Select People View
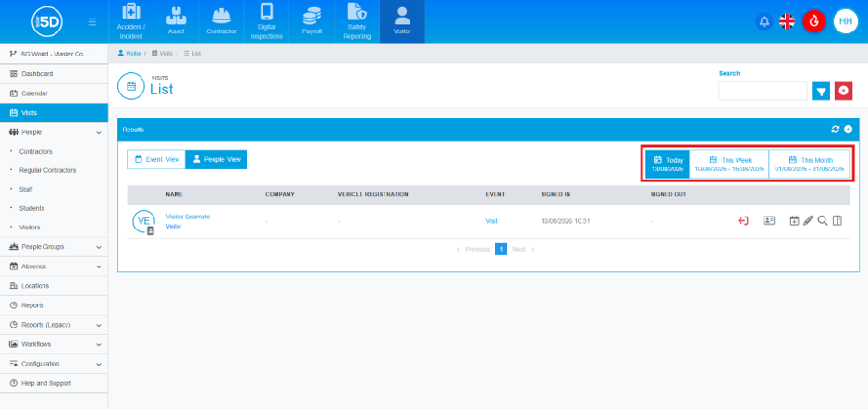The height and width of the screenshot is (409, 868). 216,159
